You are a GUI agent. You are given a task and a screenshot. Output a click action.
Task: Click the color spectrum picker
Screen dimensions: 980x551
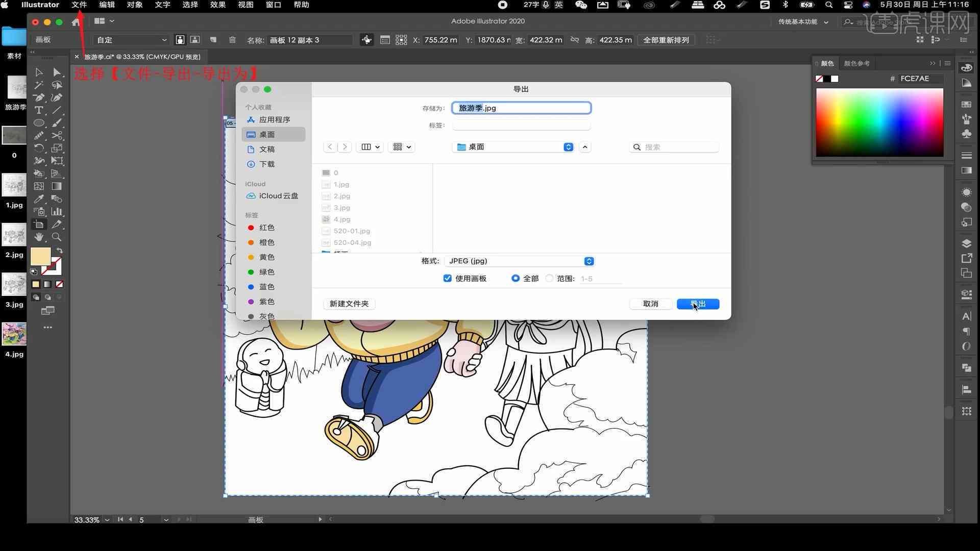(x=879, y=122)
